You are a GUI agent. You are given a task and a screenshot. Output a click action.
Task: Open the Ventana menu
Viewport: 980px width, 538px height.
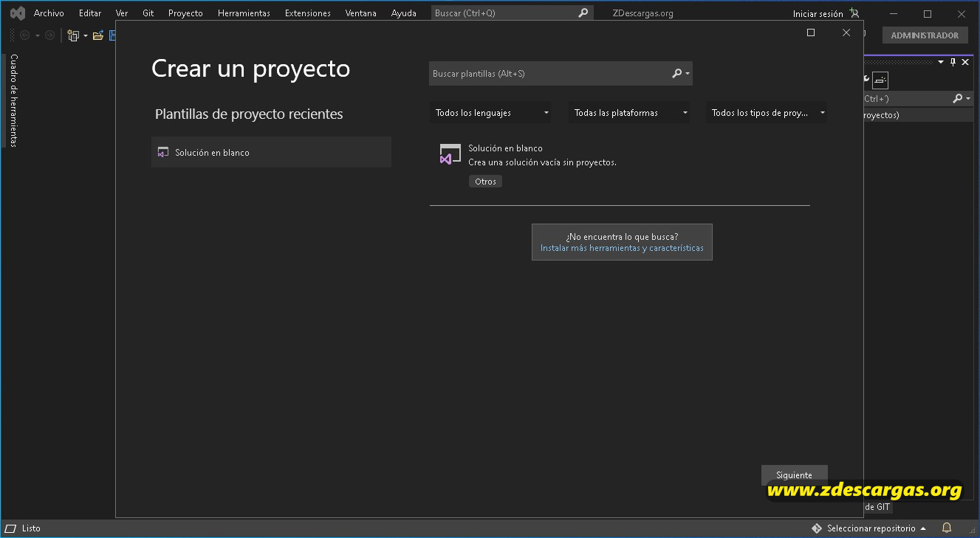coord(361,13)
